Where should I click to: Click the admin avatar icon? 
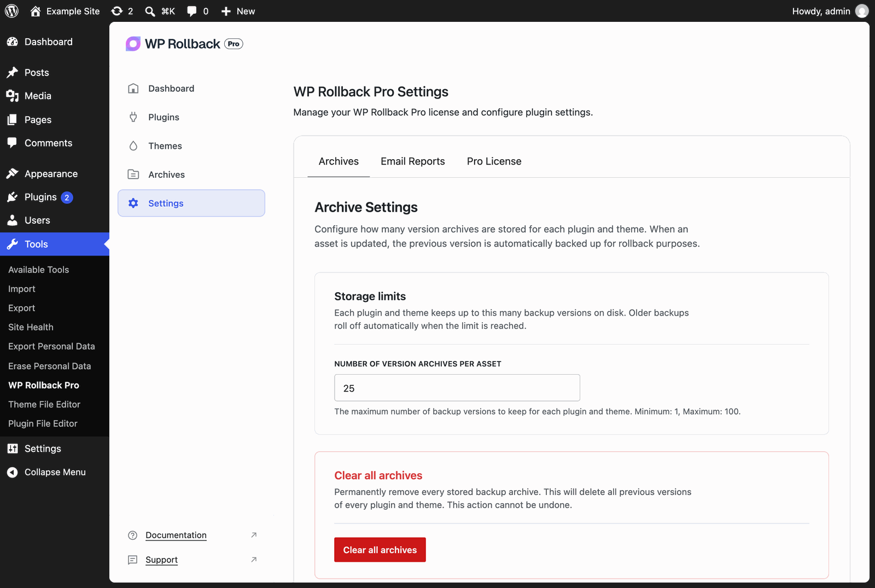[862, 11]
